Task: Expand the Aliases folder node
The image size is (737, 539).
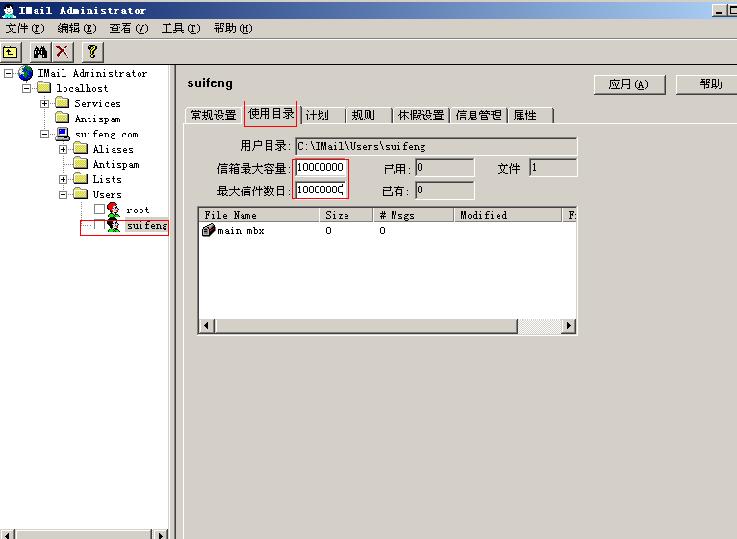Action: pos(63,149)
